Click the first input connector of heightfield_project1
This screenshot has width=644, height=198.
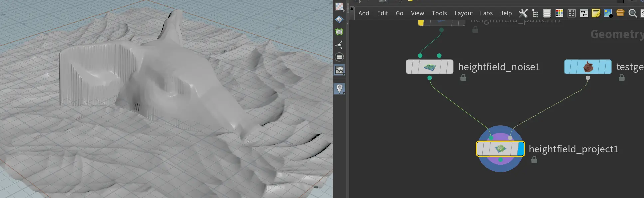click(x=491, y=138)
